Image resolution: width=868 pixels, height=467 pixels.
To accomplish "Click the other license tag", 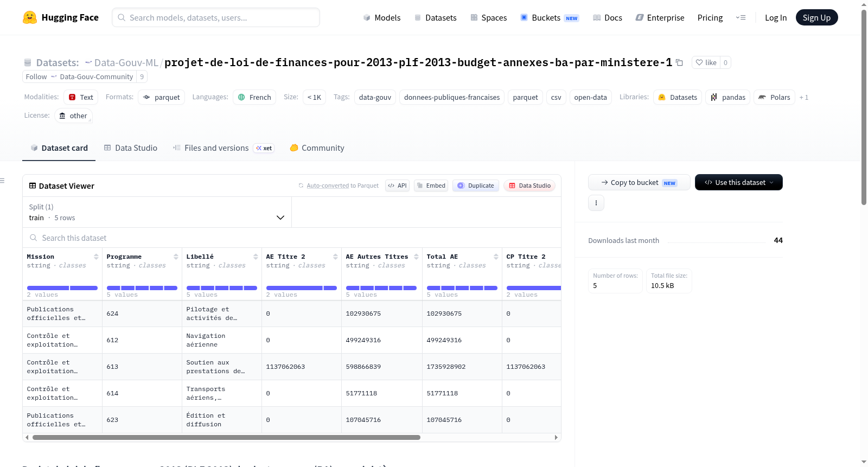I will pos(73,116).
